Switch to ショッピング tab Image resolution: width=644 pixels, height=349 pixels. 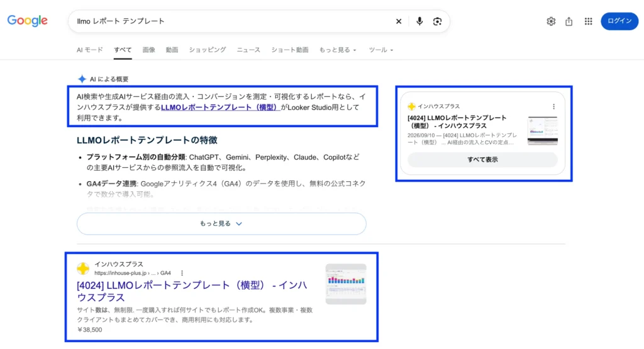[x=208, y=50]
